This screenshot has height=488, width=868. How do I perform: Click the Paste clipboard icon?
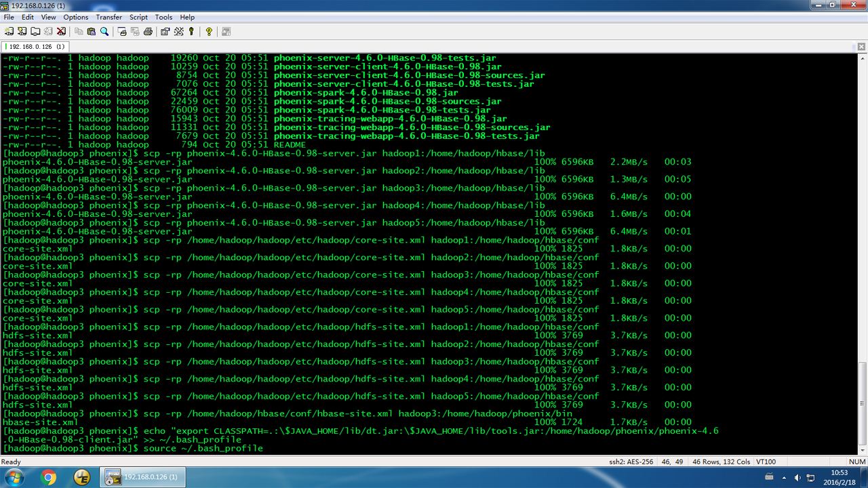[x=92, y=31]
